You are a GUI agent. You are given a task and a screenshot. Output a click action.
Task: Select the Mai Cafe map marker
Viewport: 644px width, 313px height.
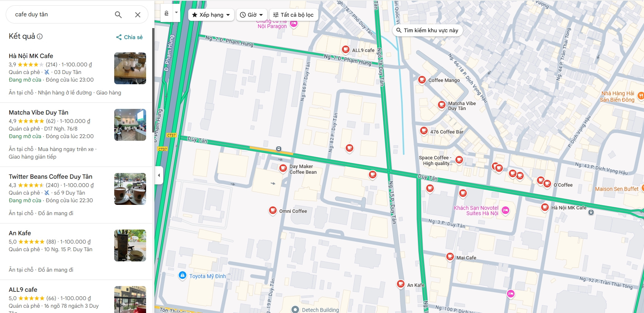tap(450, 257)
